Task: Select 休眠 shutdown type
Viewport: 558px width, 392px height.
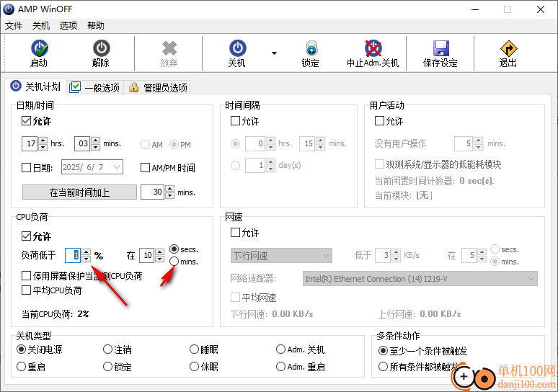Action: [195, 366]
